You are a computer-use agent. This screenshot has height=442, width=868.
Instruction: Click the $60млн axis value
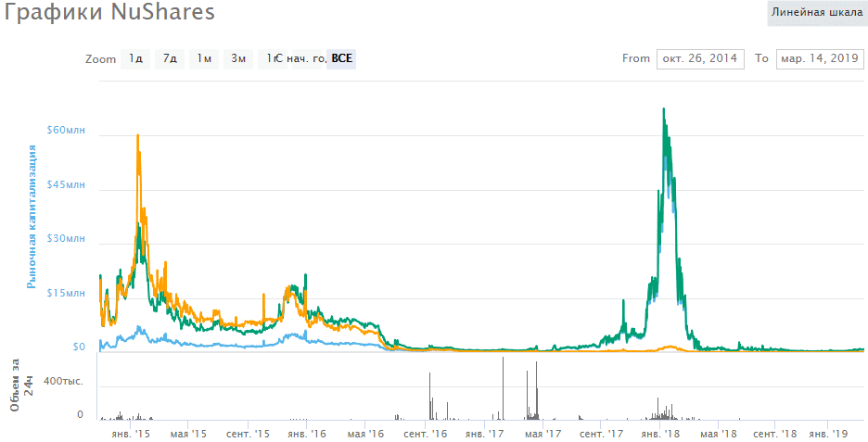click(66, 130)
